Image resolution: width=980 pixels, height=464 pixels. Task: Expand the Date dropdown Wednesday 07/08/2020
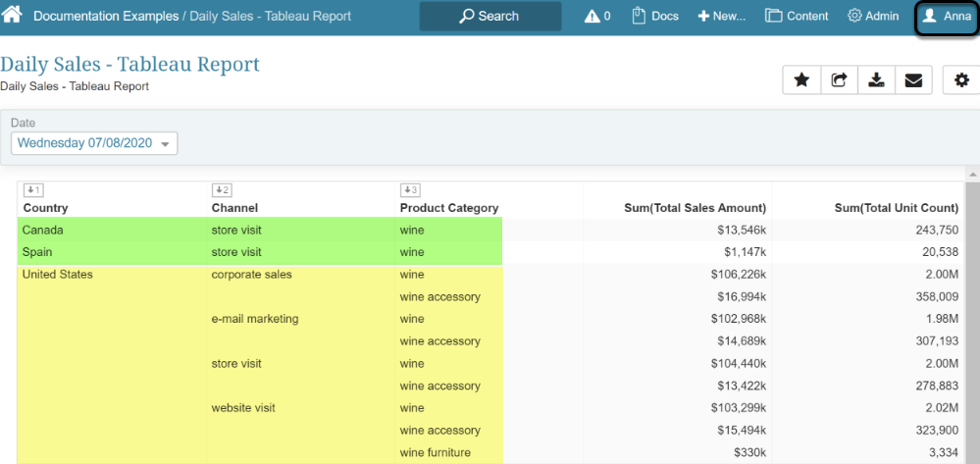(94, 143)
